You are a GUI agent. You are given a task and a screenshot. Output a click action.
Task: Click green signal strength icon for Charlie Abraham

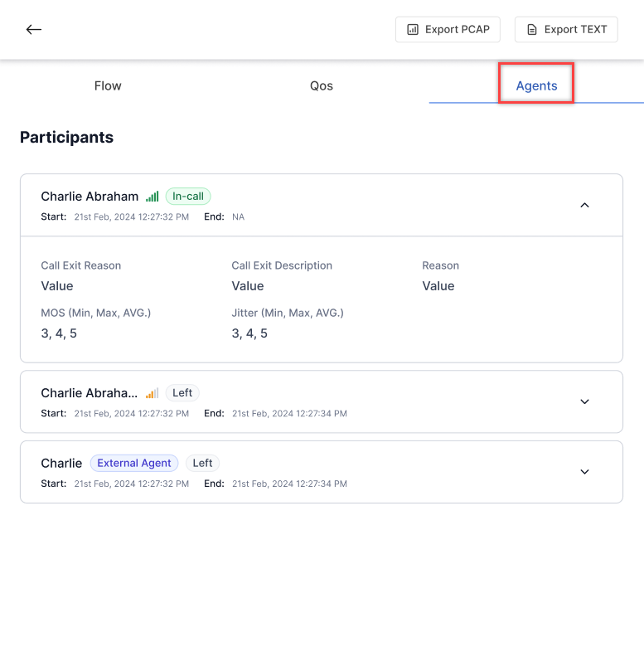tap(153, 197)
